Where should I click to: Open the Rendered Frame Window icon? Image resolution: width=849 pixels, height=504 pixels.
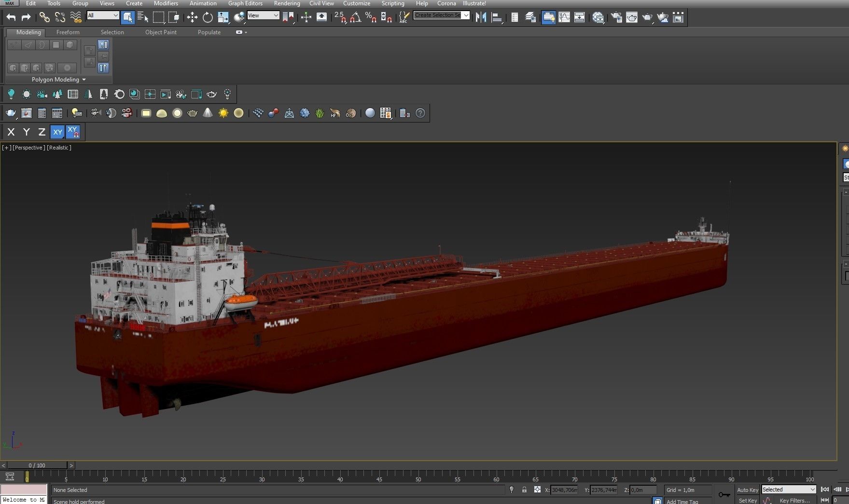pyautogui.click(x=632, y=17)
